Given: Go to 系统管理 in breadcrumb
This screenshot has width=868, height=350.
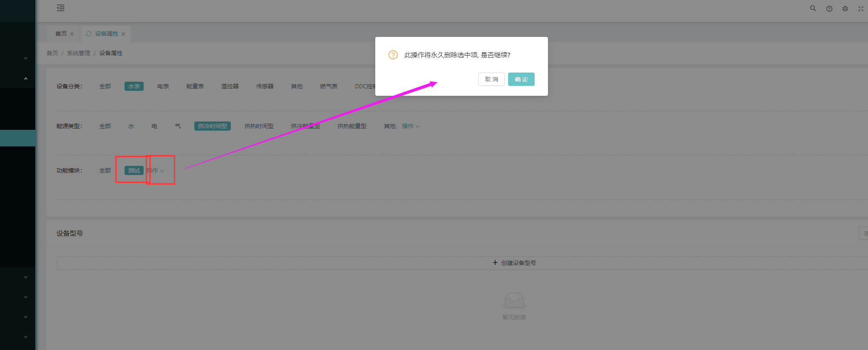Looking at the screenshot, I should (x=78, y=53).
